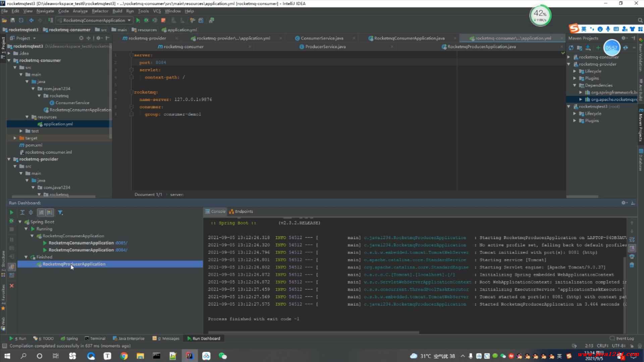Open run configuration dropdown RocketmqConsumerApplication
Screen dimensions: 644x362
[x=94, y=20]
